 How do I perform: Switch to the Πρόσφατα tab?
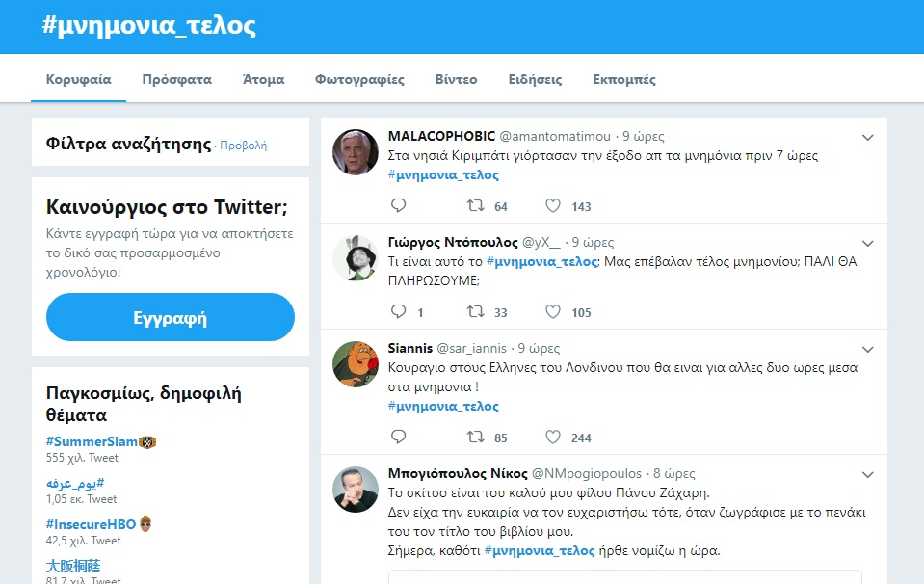[176, 79]
